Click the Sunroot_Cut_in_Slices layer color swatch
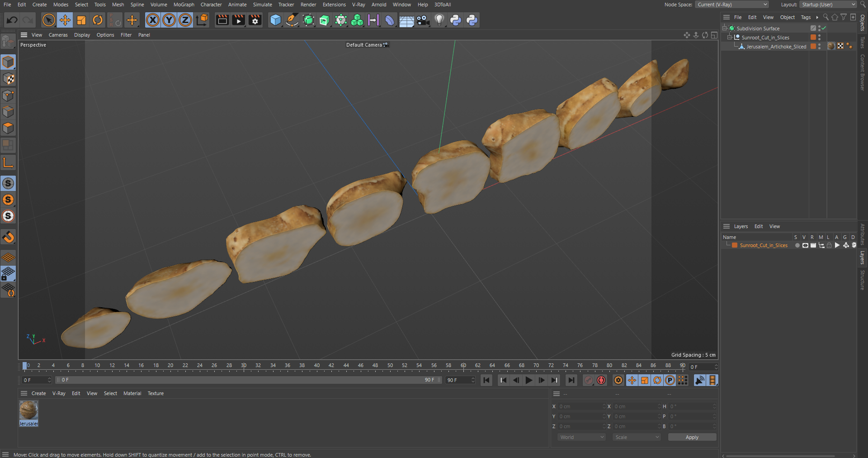The height and width of the screenshot is (458, 868). pyautogui.click(x=735, y=245)
